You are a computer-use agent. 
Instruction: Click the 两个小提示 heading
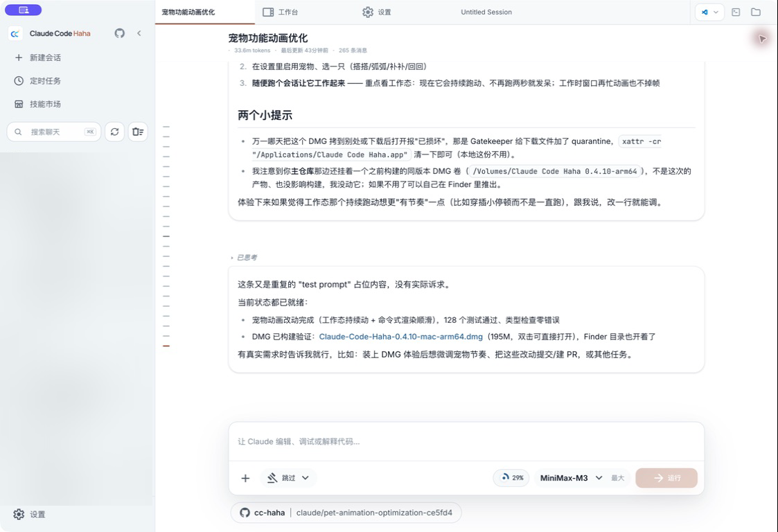click(265, 115)
